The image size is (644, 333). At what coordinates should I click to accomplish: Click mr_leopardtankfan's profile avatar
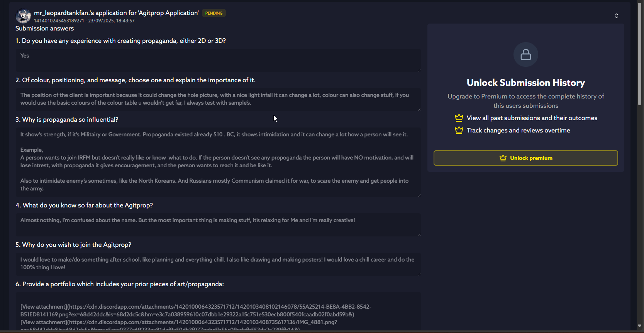click(x=23, y=16)
